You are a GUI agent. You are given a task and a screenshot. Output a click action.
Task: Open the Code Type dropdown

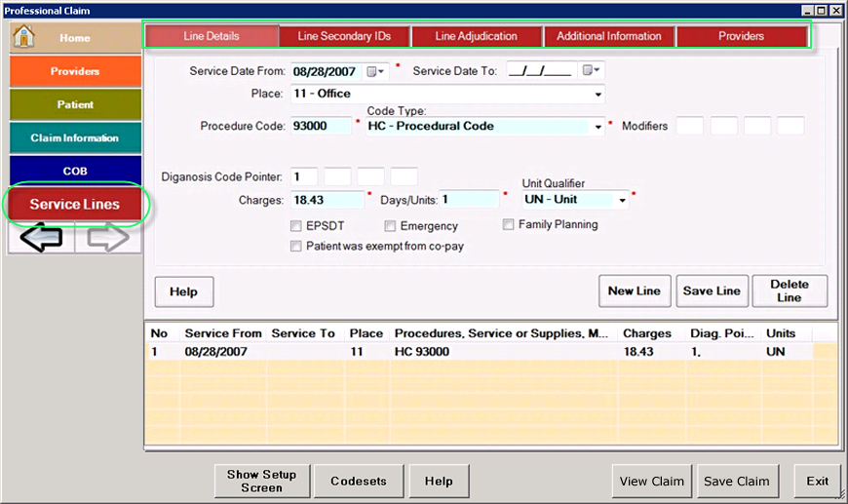(597, 127)
